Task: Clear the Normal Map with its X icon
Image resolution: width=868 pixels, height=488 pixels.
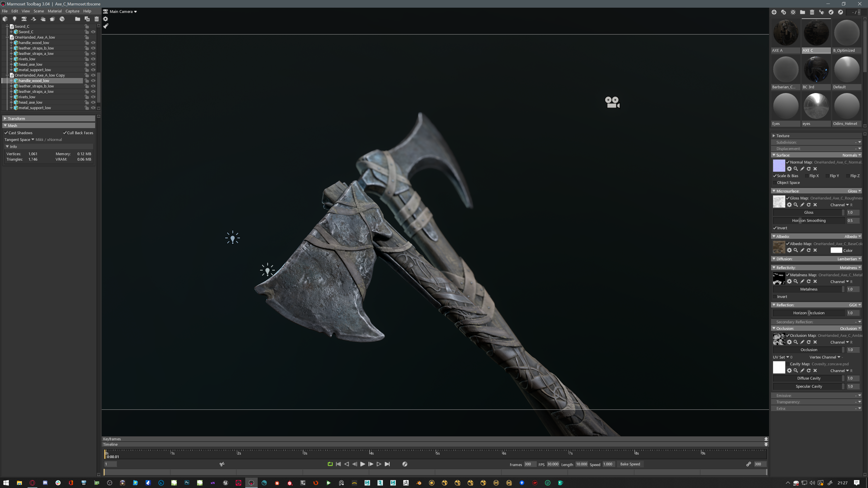Action: tap(815, 169)
